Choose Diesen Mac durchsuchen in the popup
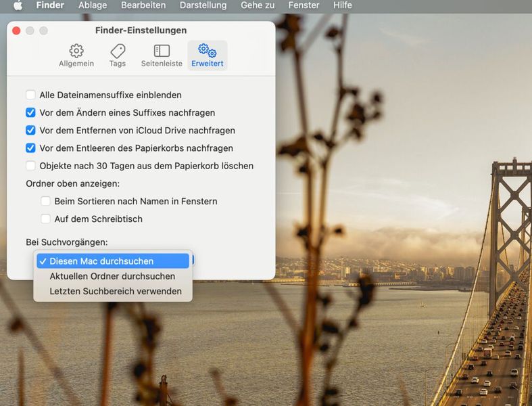Image resolution: width=532 pixels, height=406 pixels. tap(113, 261)
